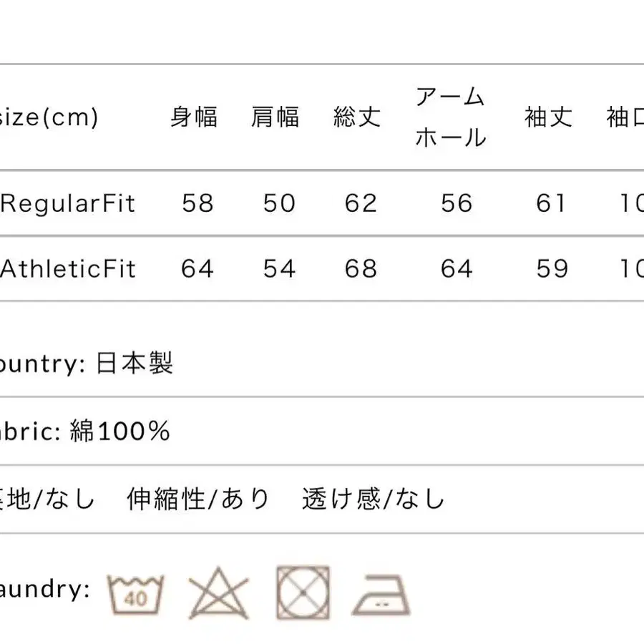Click the 日本製 country text

135,364
